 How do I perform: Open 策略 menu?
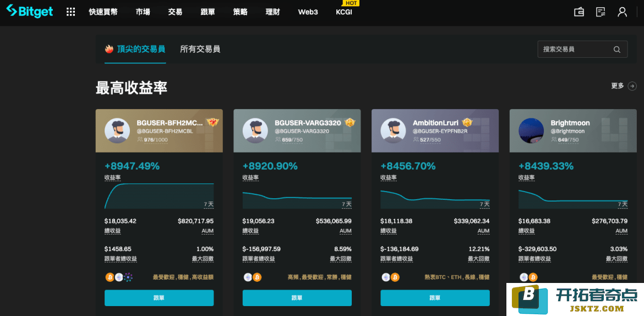click(241, 12)
